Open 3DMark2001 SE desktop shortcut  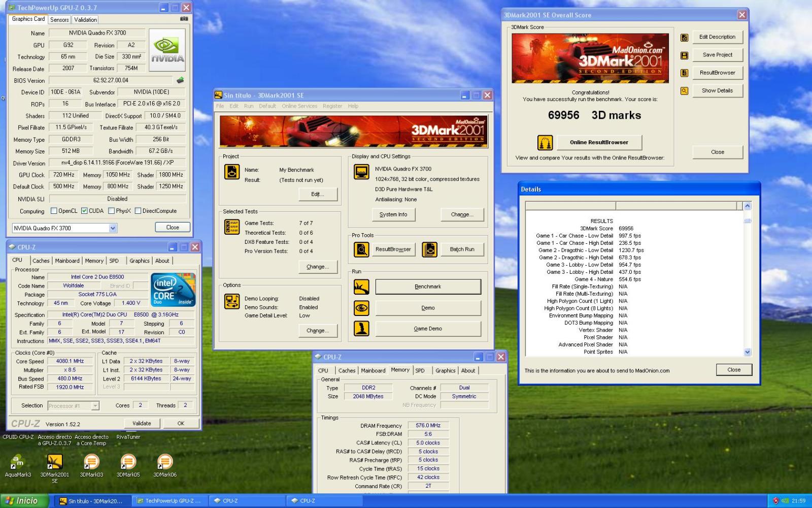(54, 468)
